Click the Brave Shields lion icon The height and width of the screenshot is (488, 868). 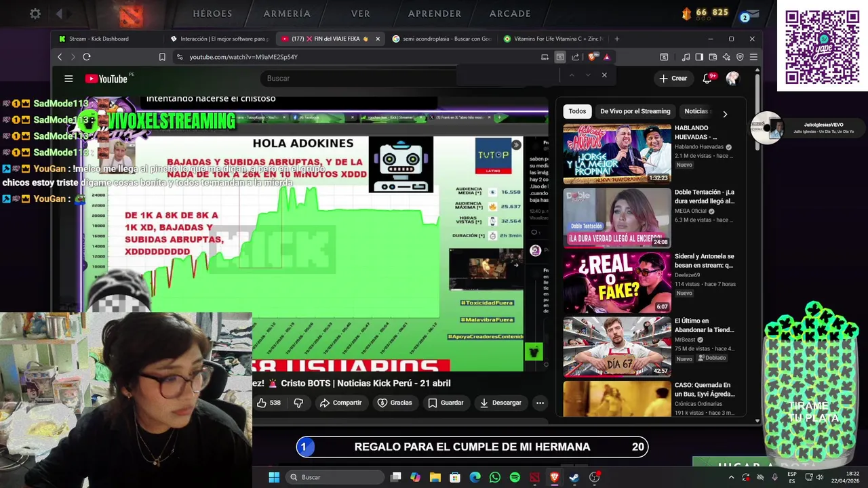click(x=592, y=57)
